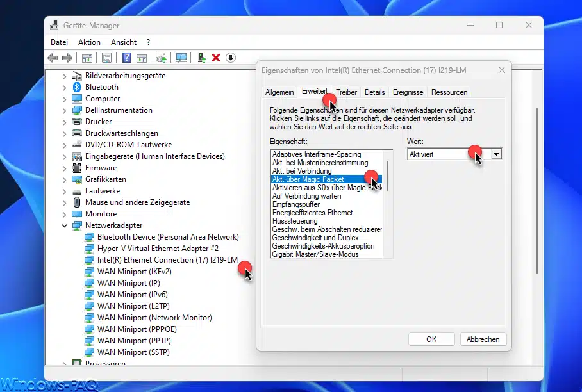Viewport: 582px width, 392px height.
Task: Click the WAN Miniport (IKEv2) adapter icon
Action: point(89,272)
